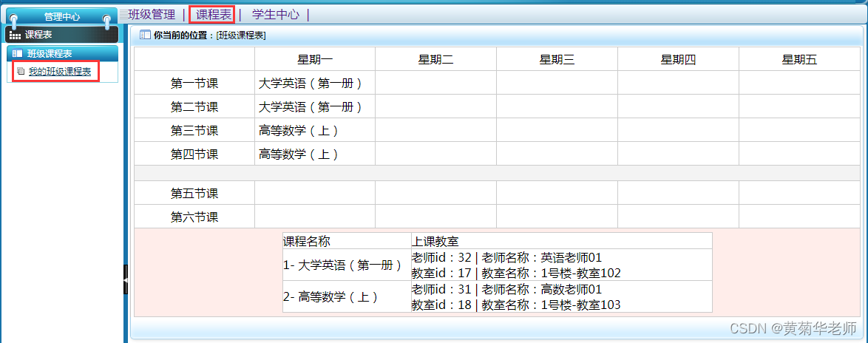Click the grid icon beside 课程表
The width and height of the screenshot is (868, 343).
[x=16, y=35]
